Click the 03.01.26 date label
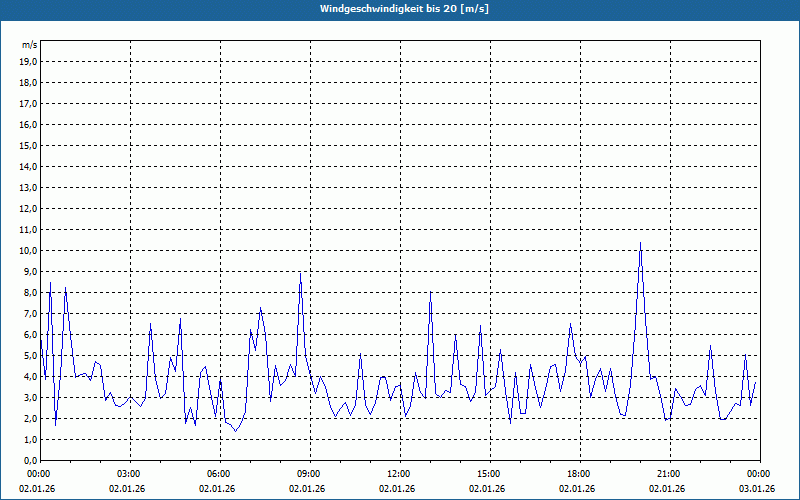This screenshot has width=800, height=500. pyautogui.click(x=757, y=488)
